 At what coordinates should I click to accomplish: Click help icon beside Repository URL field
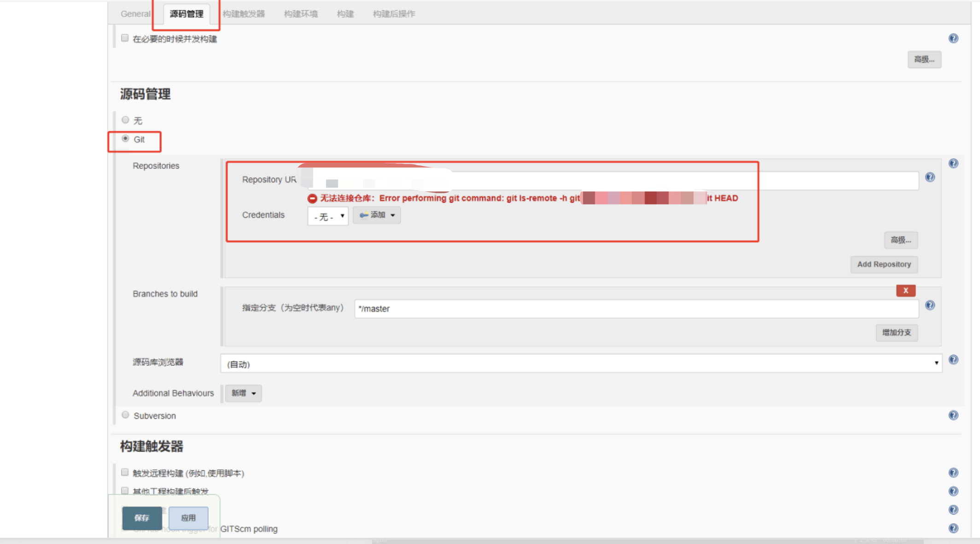click(930, 177)
